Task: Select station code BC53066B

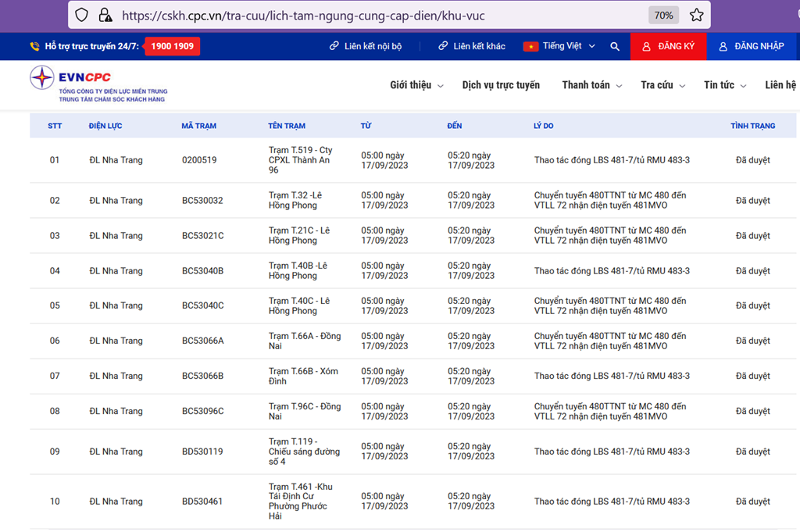Action: pos(202,376)
